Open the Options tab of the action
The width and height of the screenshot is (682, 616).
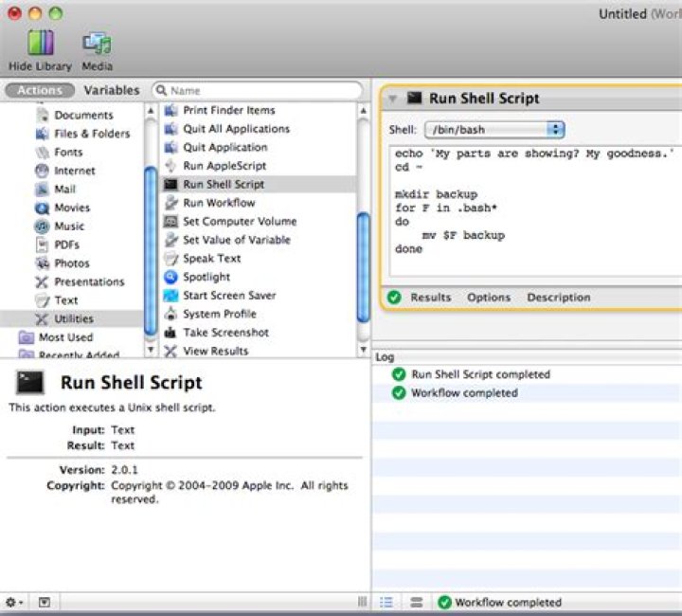tap(489, 298)
